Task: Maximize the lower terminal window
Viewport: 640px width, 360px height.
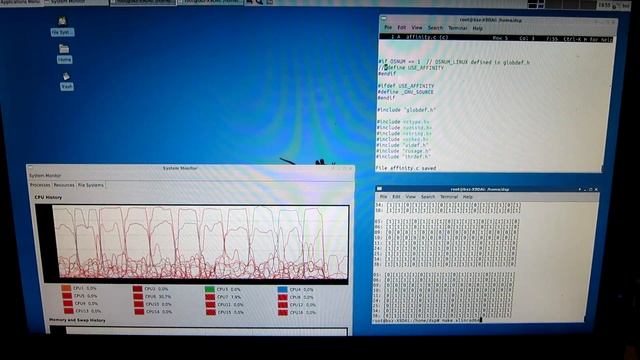Action: (x=590, y=189)
